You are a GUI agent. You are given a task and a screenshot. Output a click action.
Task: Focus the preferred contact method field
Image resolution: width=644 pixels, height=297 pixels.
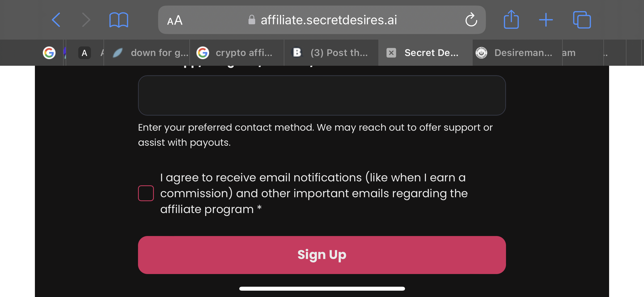[322, 95]
